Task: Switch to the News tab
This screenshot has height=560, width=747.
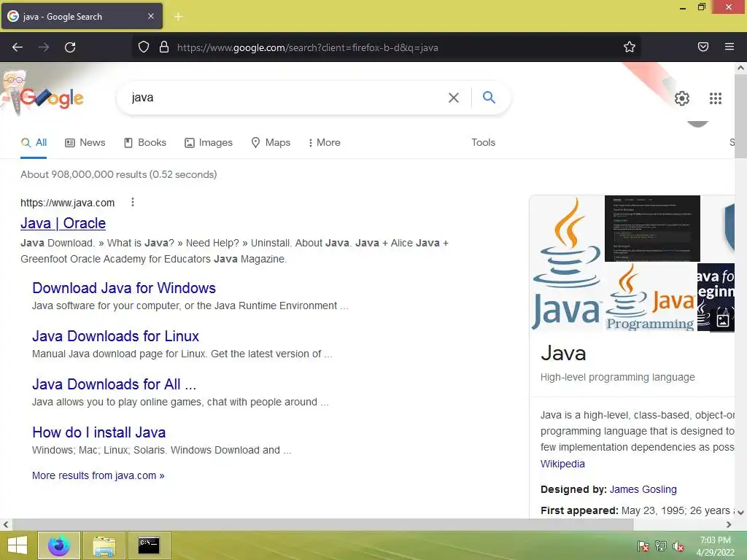Action: coord(85,142)
